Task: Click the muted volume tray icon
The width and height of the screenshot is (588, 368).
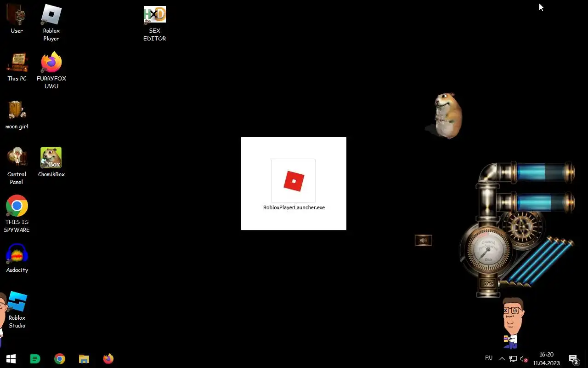Action: point(524,359)
